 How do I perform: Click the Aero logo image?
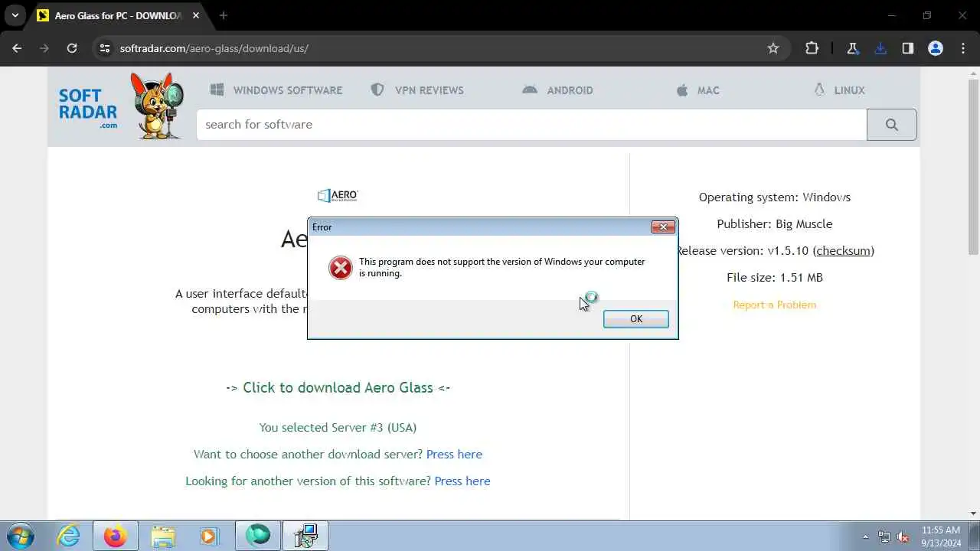[x=338, y=195]
